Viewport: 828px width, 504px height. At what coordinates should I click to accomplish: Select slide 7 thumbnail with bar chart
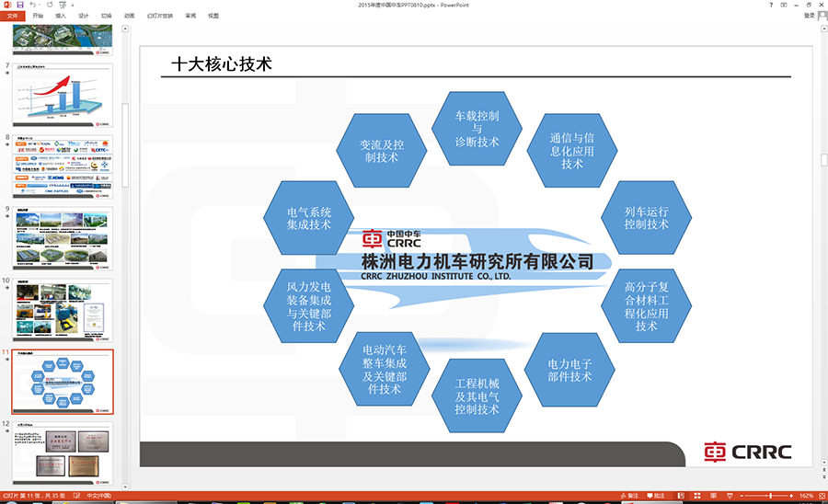pyautogui.click(x=63, y=96)
